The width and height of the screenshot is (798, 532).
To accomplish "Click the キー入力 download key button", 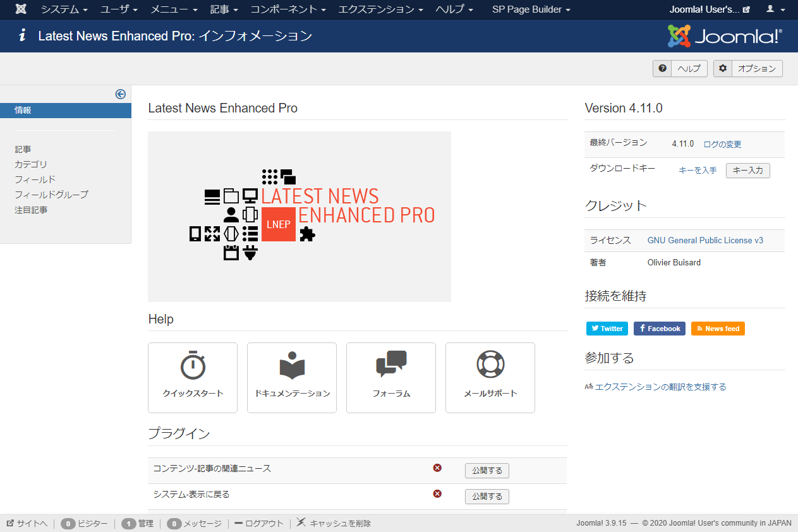I will (747, 171).
